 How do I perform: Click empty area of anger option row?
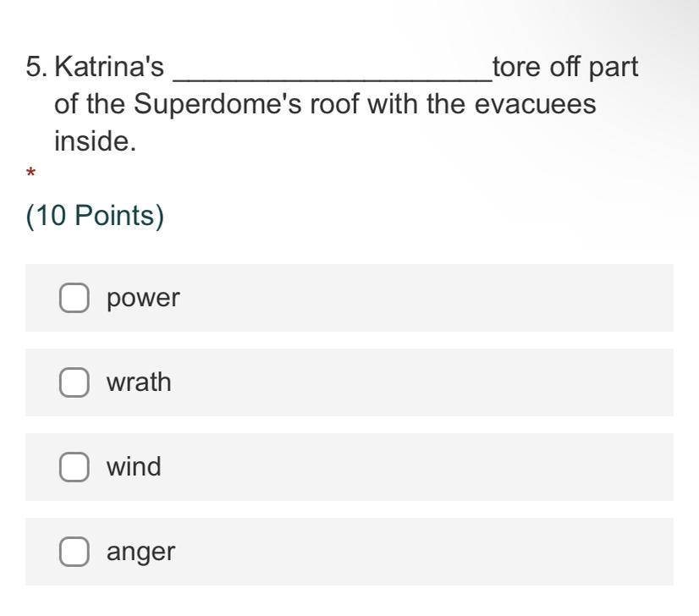pos(423,552)
